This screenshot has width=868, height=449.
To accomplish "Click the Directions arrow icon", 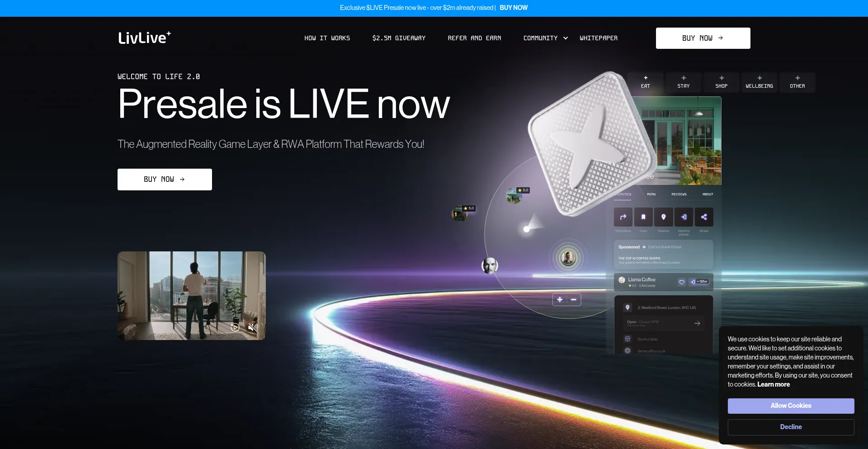I will 623,217.
